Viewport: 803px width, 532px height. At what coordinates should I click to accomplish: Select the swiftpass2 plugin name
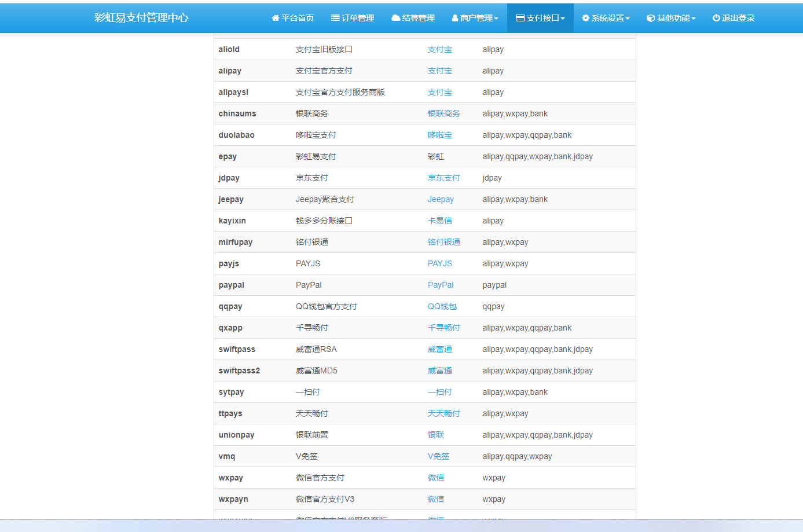click(239, 371)
